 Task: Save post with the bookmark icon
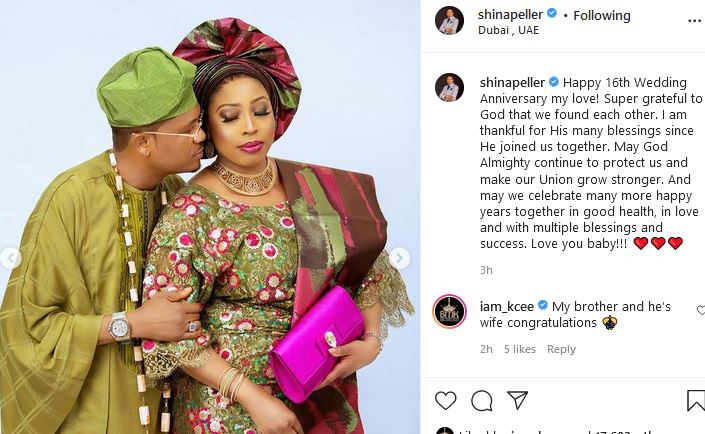pos(696,400)
